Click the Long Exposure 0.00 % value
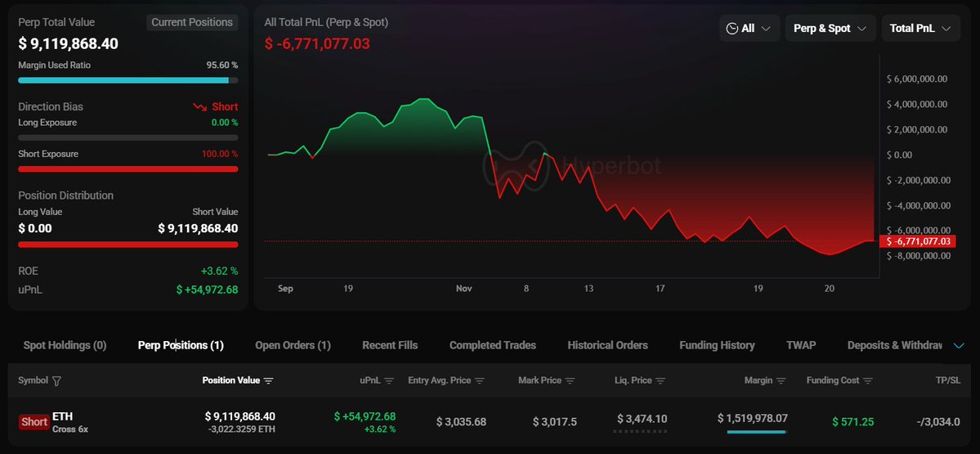Image resolution: width=980 pixels, height=454 pixels. pyautogui.click(x=225, y=123)
